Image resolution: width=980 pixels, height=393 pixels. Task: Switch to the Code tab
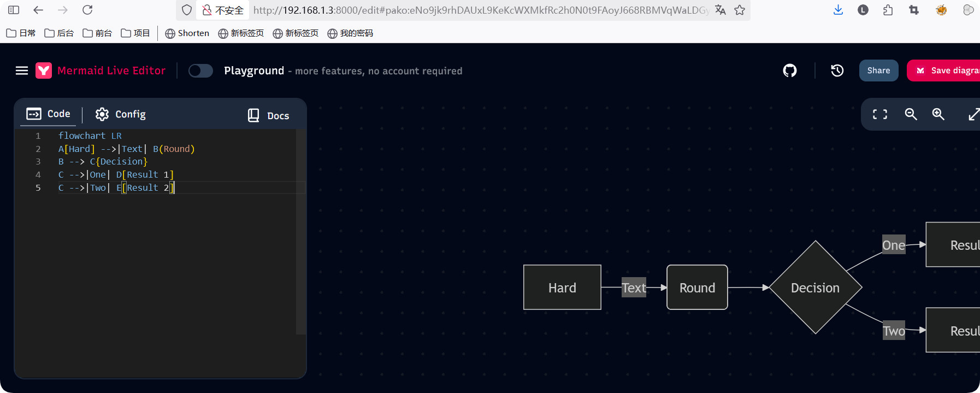pos(49,114)
